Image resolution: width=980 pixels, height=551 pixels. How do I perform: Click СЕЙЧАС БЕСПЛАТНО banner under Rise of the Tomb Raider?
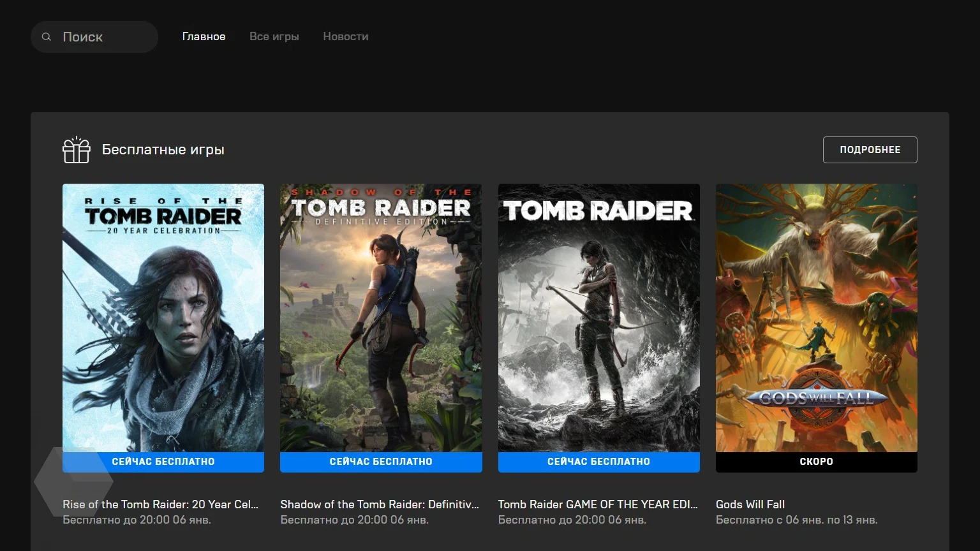point(163,462)
